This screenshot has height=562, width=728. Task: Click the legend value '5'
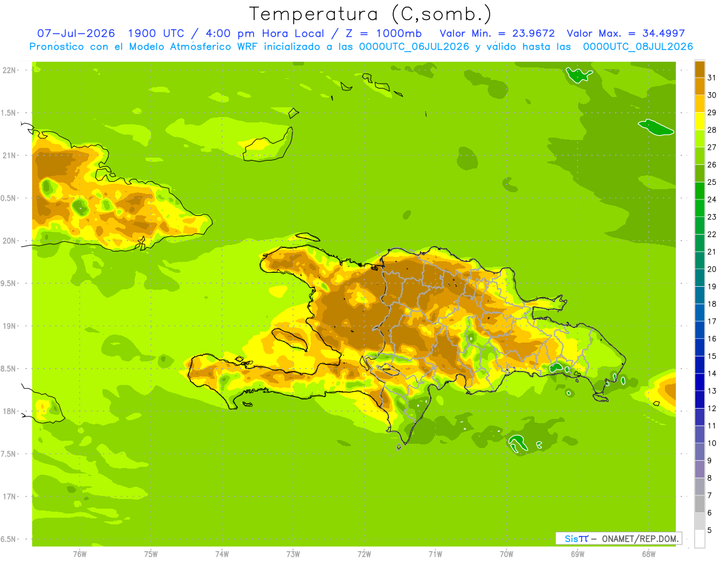(x=709, y=530)
